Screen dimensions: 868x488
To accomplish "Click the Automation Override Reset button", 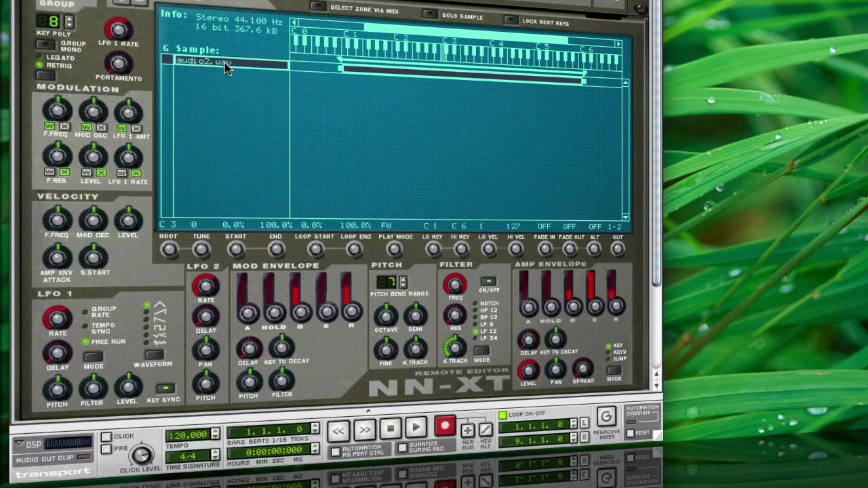I will tap(632, 433).
